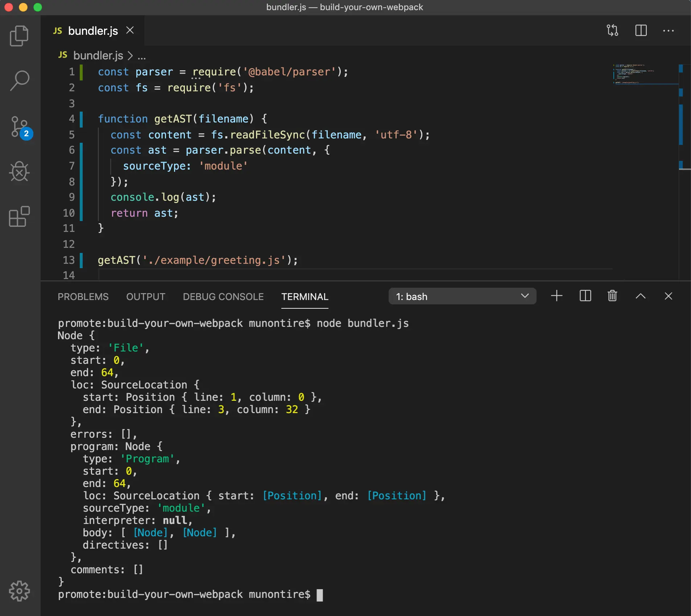Click the Open Changes compare icon
Viewport: 691px width, 616px height.
tap(612, 30)
